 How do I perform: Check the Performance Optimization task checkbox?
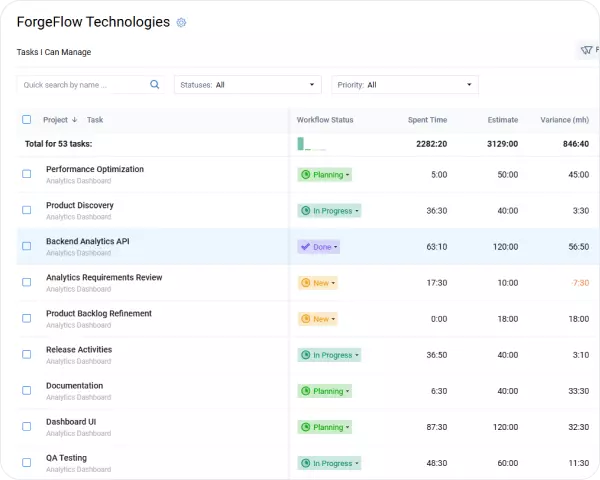26,174
